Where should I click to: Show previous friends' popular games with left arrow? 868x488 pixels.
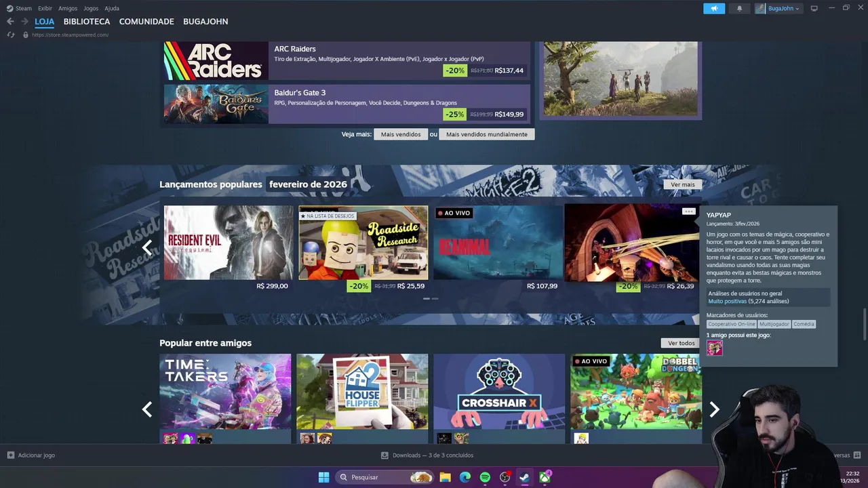(x=147, y=409)
